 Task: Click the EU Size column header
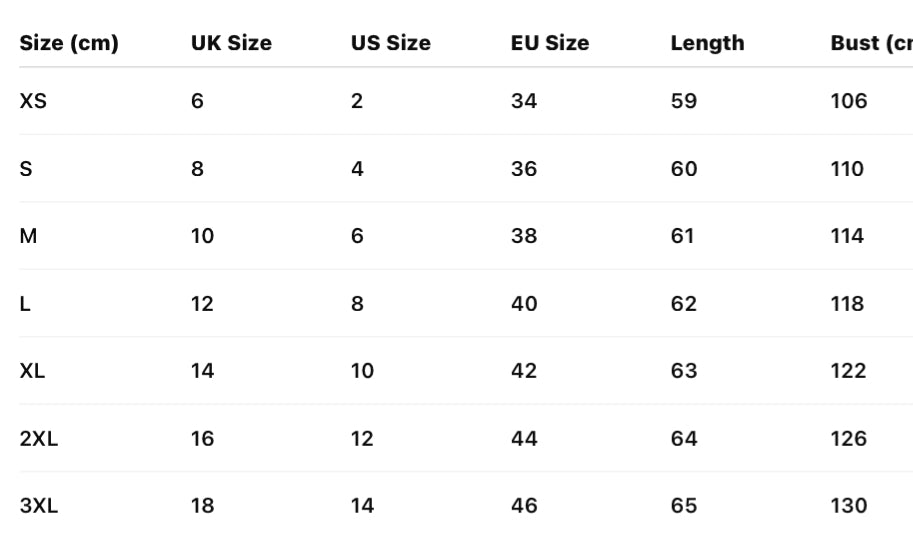550,43
